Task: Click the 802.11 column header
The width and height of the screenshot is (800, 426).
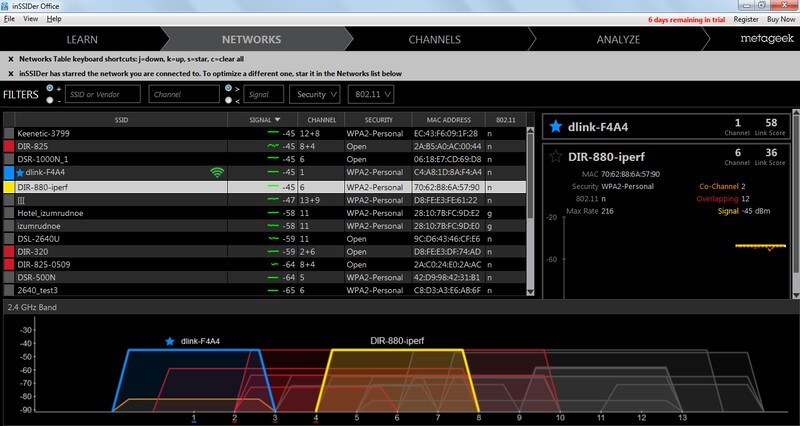Action: point(506,120)
